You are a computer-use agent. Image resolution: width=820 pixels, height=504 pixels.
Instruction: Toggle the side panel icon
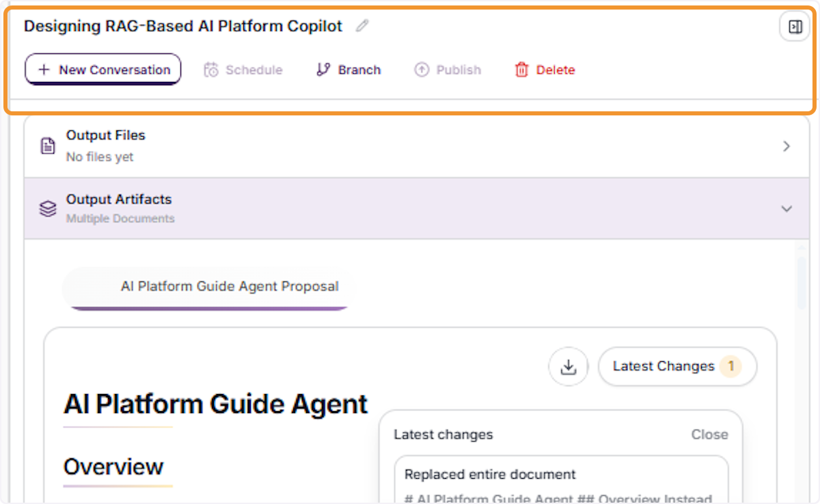(795, 27)
